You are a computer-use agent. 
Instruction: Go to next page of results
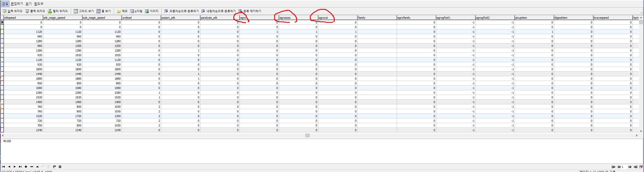pos(630,167)
